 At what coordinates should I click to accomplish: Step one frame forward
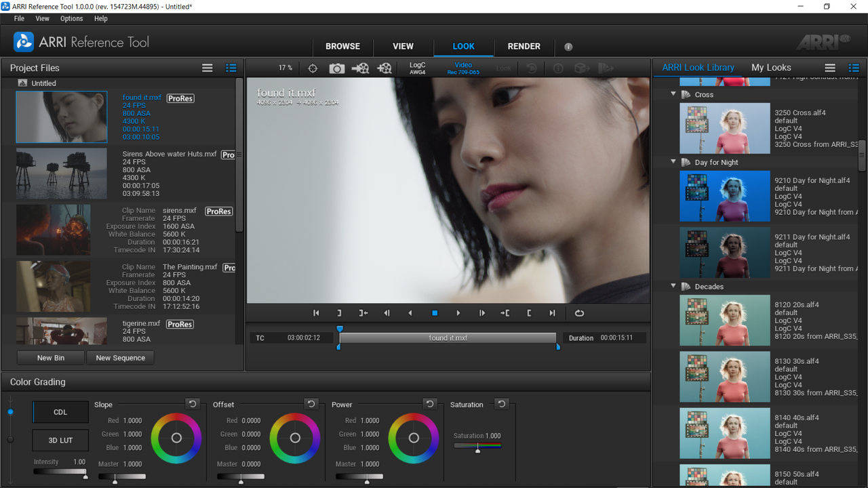482,313
